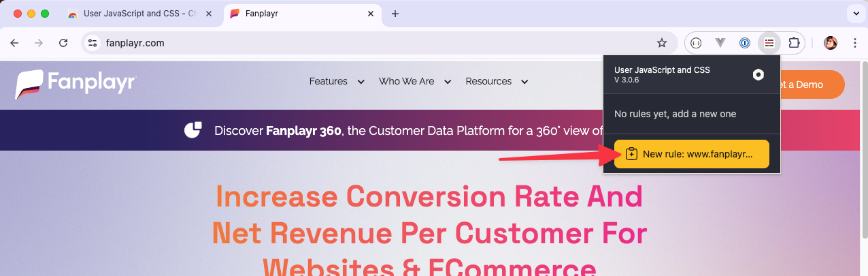Image resolution: width=868 pixels, height=276 pixels.
Task: Open the Chrome three-dot menu
Action: point(854,43)
